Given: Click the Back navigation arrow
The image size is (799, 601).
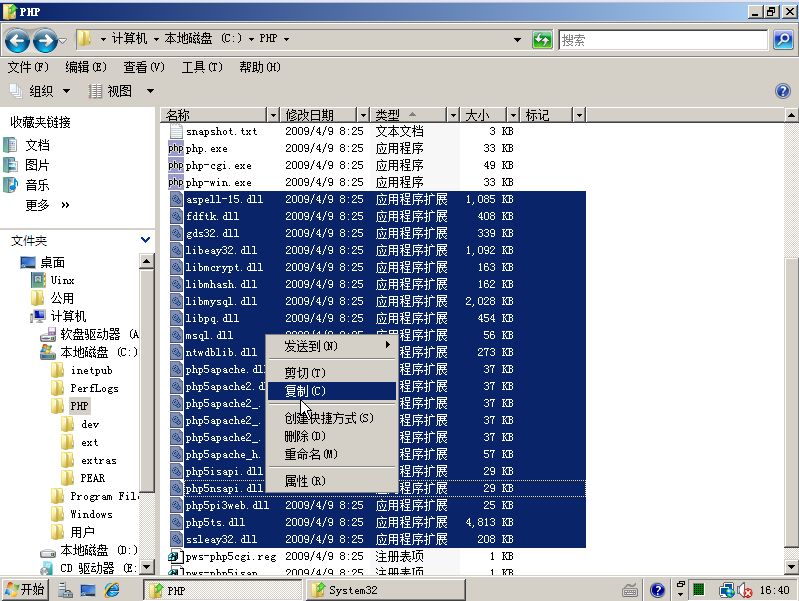Looking at the screenshot, I should pyautogui.click(x=18, y=40).
